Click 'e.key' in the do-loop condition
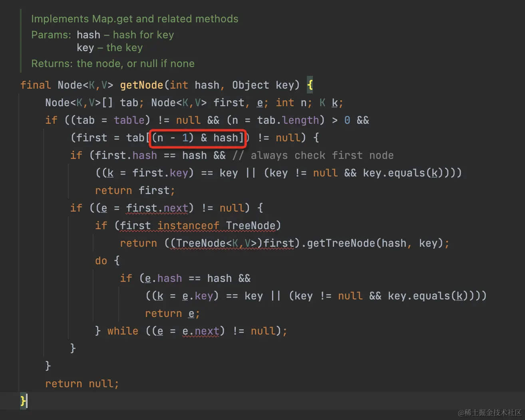Image resolution: width=525 pixels, height=420 pixels. coord(197,296)
